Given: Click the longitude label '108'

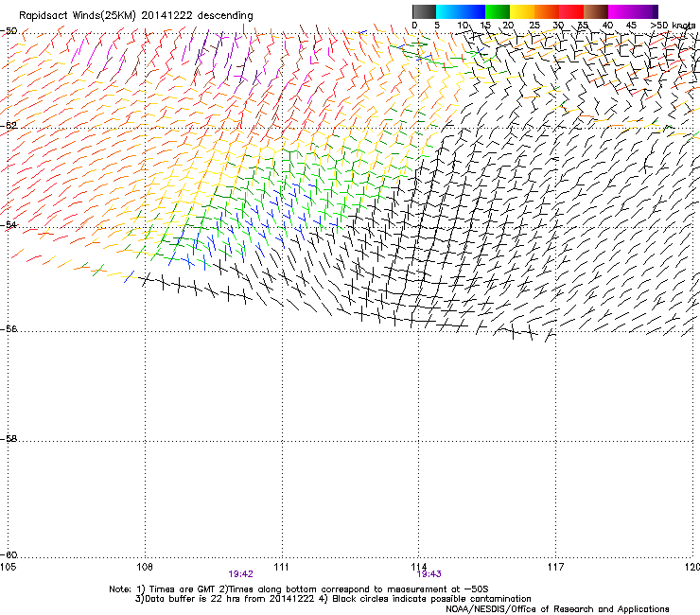Looking at the screenshot, I should [x=145, y=567].
